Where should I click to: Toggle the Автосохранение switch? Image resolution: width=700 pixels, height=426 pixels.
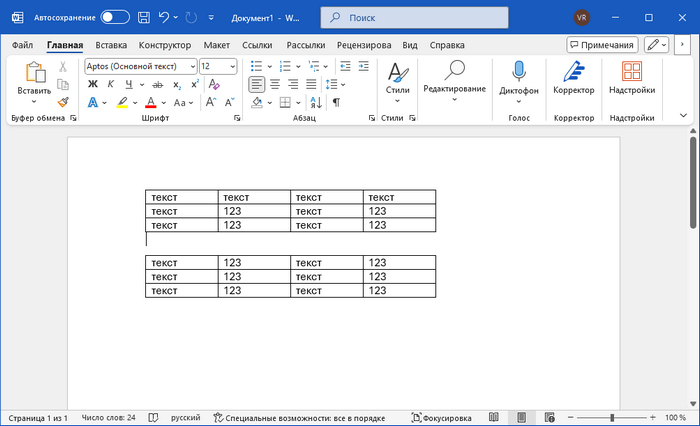tap(115, 18)
